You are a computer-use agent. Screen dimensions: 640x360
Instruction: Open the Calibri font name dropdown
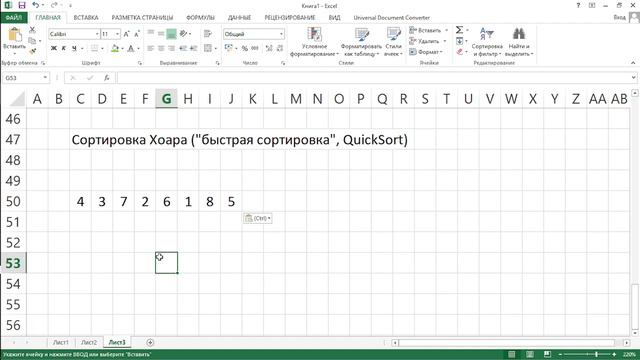(x=97, y=34)
